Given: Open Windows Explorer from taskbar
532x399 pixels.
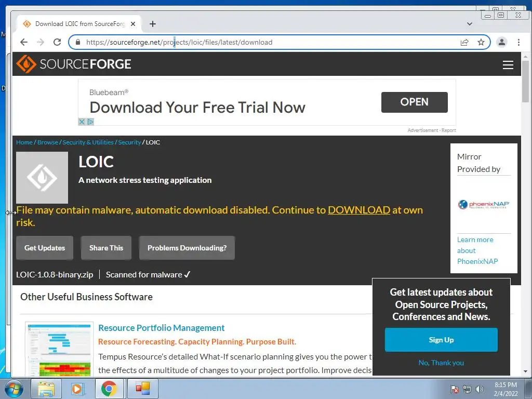Looking at the screenshot, I should click(46, 389).
